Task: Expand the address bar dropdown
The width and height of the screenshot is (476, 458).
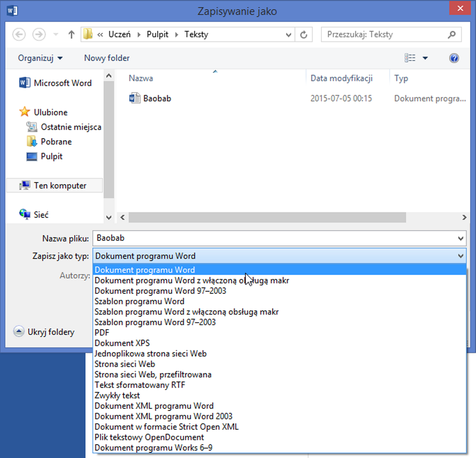Action: tap(289, 35)
